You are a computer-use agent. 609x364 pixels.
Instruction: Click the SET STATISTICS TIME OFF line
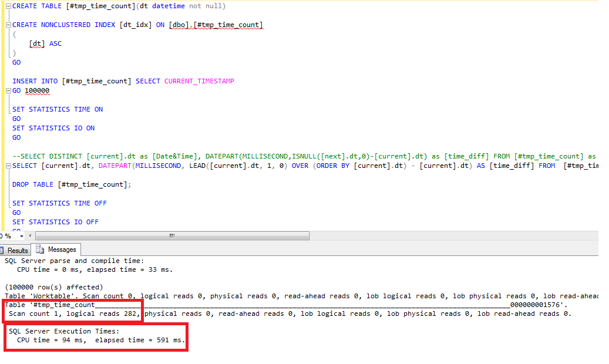click(59, 203)
